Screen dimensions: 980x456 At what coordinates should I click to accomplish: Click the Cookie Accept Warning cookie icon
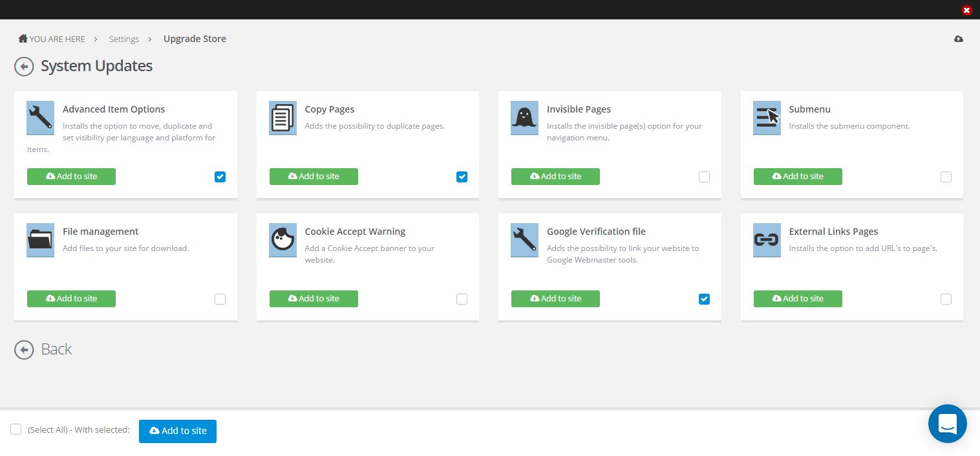pyautogui.click(x=282, y=240)
